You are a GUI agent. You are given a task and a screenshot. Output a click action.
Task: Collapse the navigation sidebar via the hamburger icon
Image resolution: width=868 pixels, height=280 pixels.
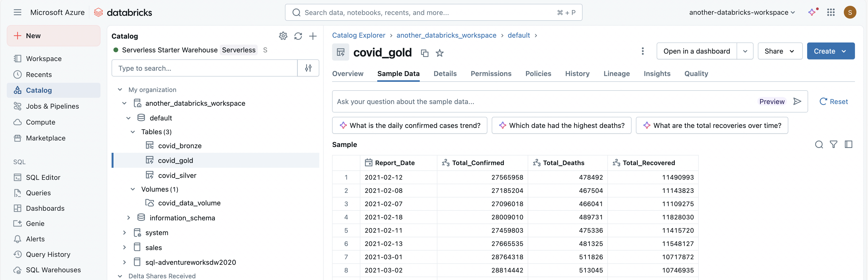point(17,12)
